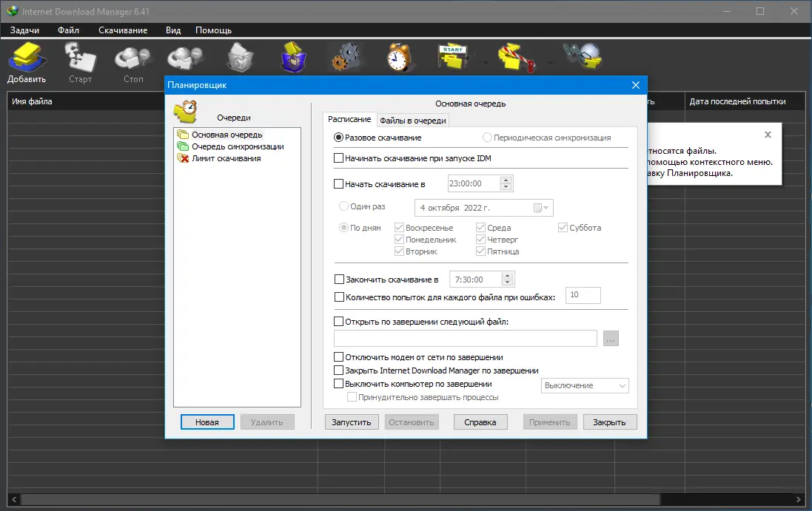Open the Задачи menu

click(24, 30)
